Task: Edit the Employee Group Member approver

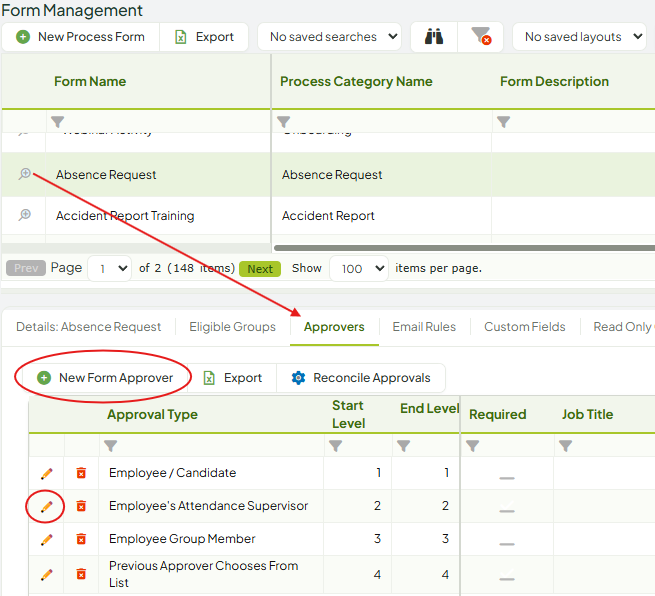Action: (46, 539)
